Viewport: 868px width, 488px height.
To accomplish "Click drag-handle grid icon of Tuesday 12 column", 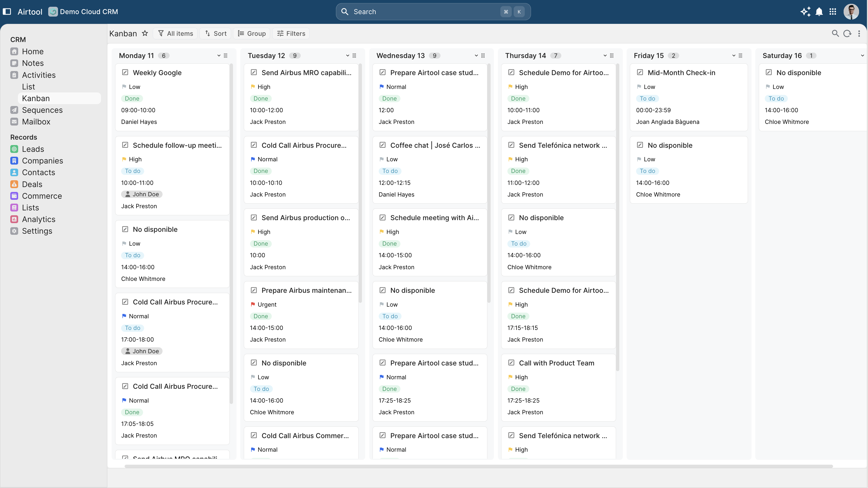I will [354, 55].
